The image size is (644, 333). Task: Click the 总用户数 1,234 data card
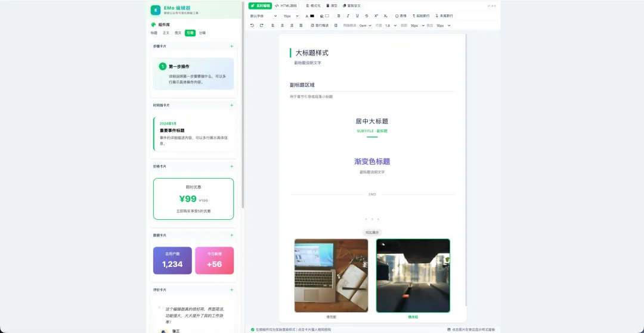tap(172, 260)
